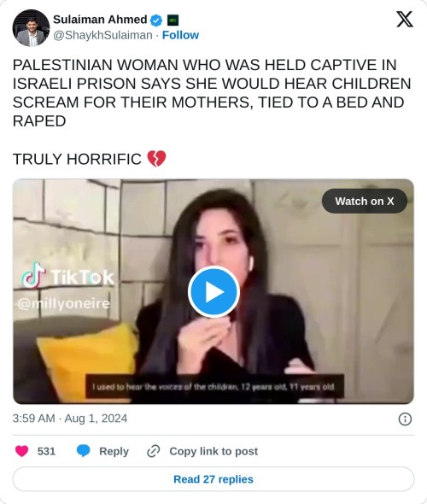This screenshot has width=427, height=504.
Task: Open the info circle icon
Action: [x=405, y=419]
